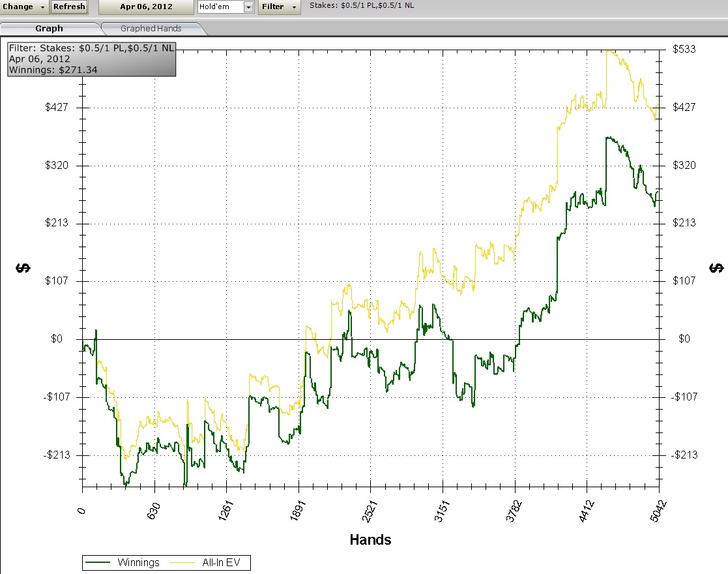Switch to the Graph tab
The image size is (728, 574).
(x=50, y=28)
